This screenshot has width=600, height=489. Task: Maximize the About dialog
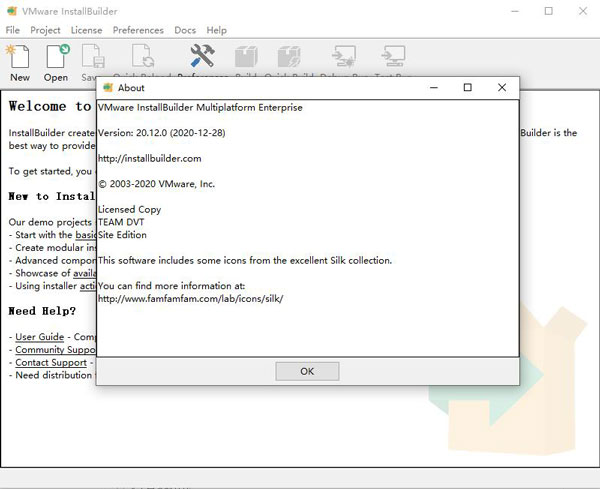pos(467,88)
